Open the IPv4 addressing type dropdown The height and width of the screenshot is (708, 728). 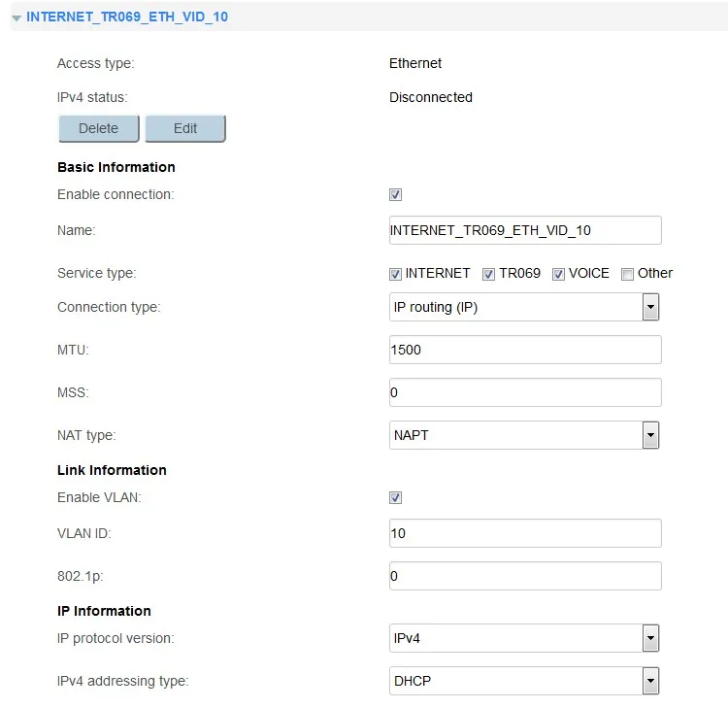tap(524, 681)
